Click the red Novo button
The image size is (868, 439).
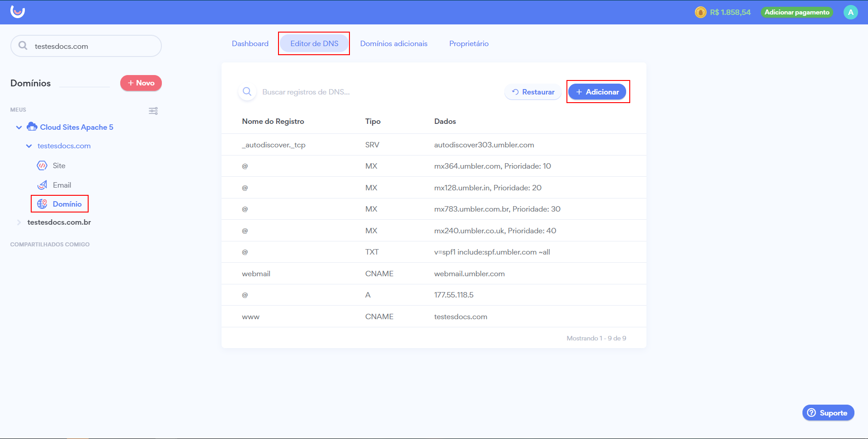(x=141, y=83)
